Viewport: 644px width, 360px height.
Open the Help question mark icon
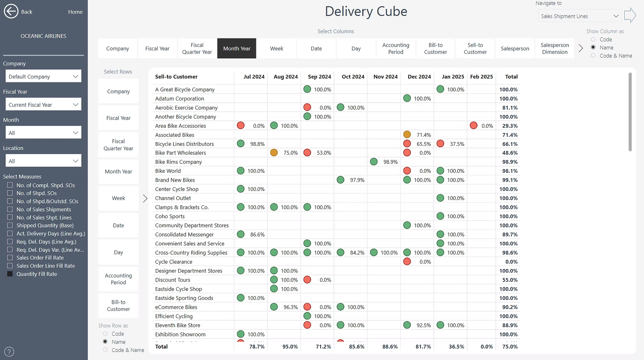tap(9, 351)
